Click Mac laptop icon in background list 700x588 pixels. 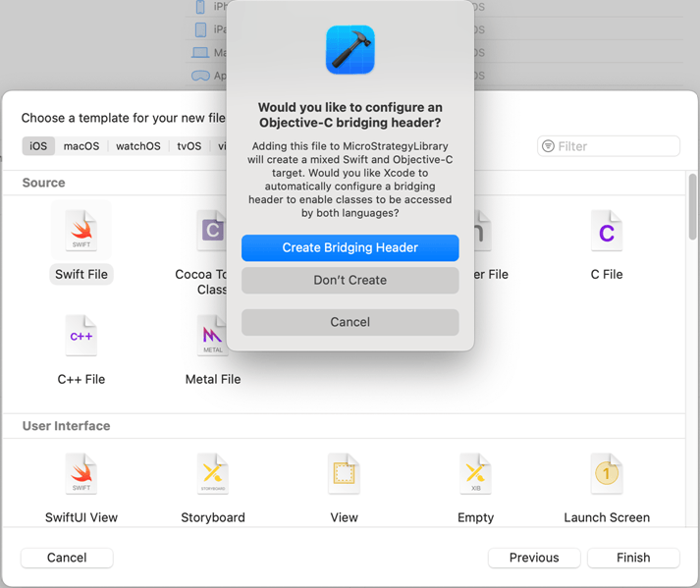[x=200, y=53]
